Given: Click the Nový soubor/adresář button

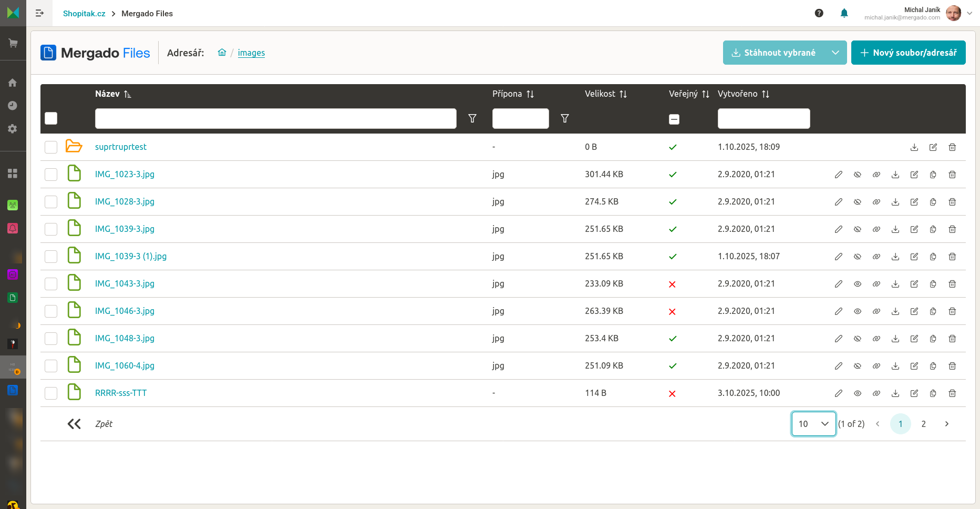Looking at the screenshot, I should click(908, 53).
